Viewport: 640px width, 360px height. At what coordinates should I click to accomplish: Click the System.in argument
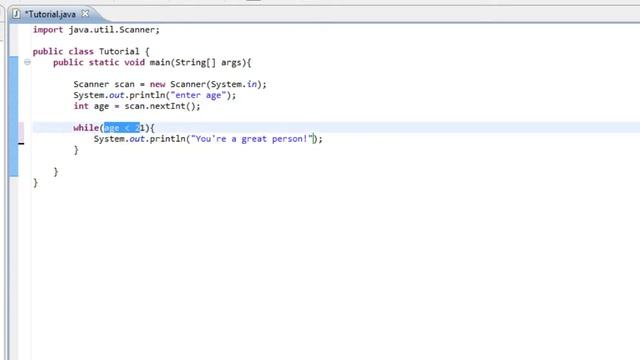pos(234,84)
